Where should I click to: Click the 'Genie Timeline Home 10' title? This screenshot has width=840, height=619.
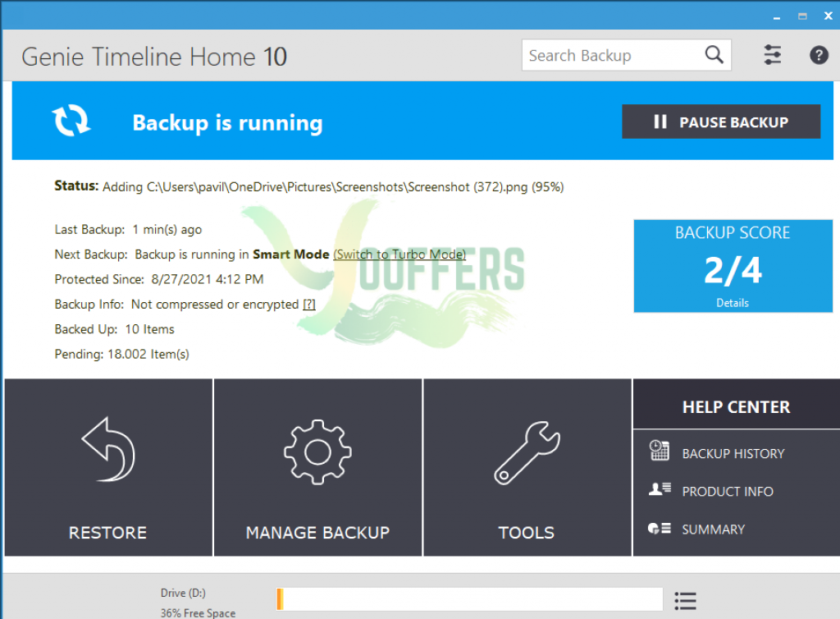154,57
